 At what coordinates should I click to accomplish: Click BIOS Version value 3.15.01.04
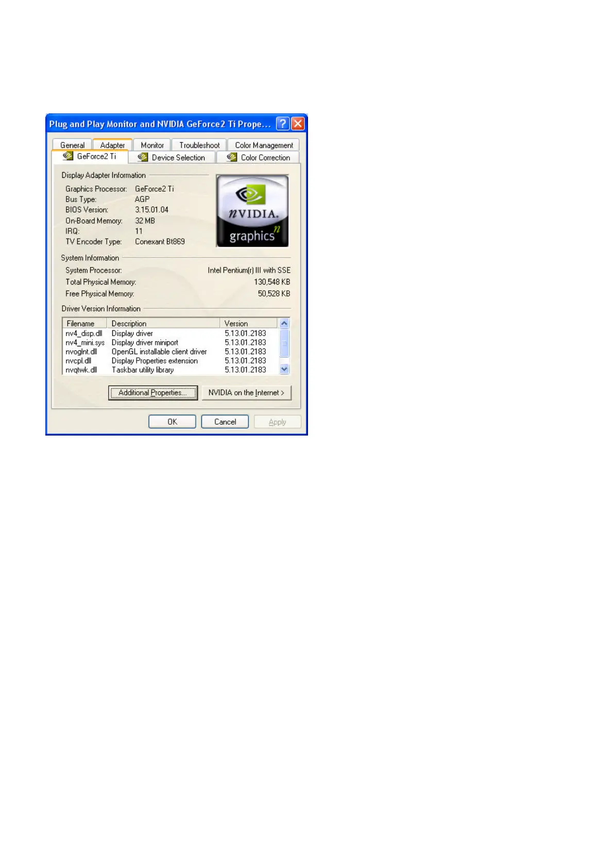151,210
